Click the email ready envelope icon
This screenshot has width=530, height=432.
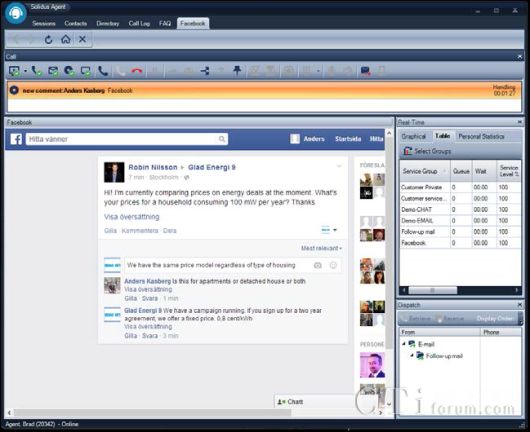(53, 71)
